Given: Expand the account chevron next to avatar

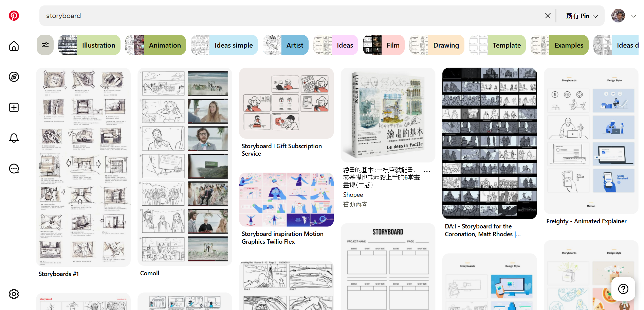Looking at the screenshot, I should coord(633,16).
